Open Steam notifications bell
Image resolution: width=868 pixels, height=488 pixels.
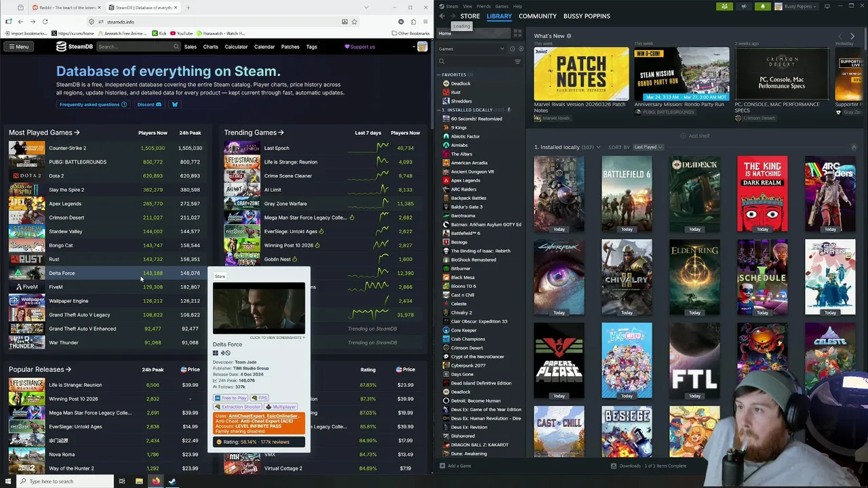[x=762, y=6]
